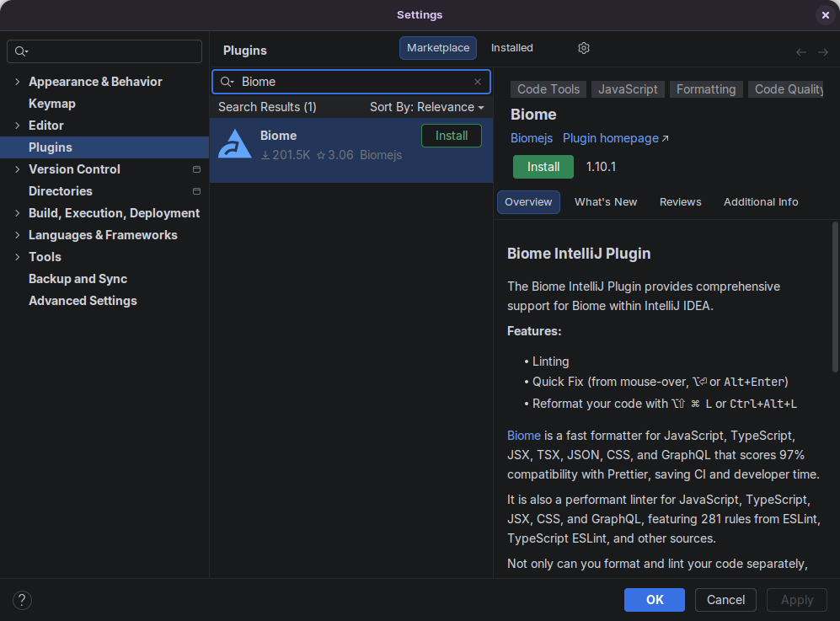Clear the Biome search text
Viewport: 840px width, 621px height.
coord(478,82)
